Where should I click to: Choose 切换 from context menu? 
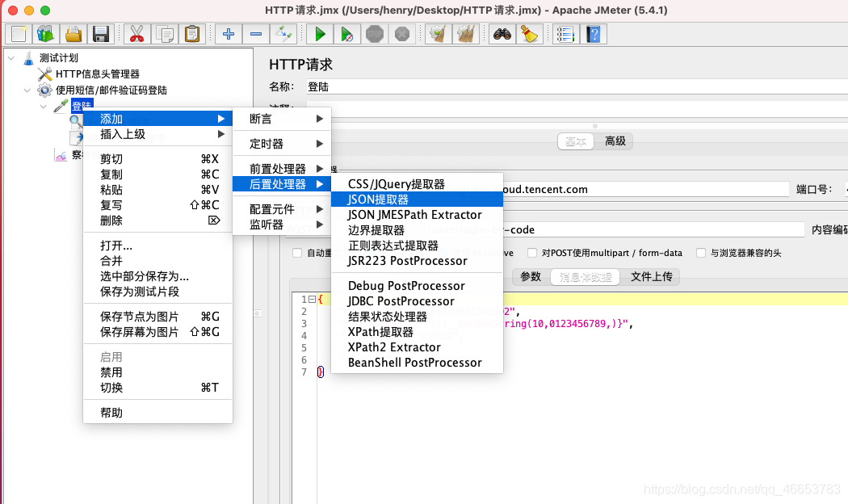[158, 388]
